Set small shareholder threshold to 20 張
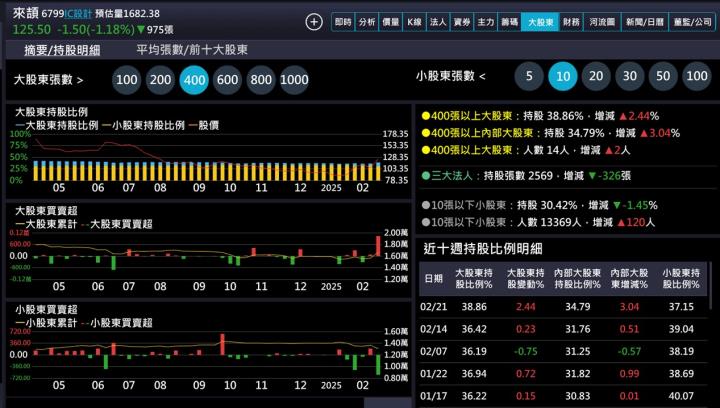Image resolution: width=720 pixels, height=408 pixels. pos(596,76)
